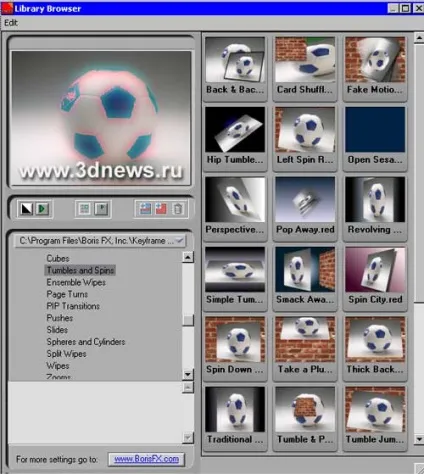Viewport: 424px width, 474px height.
Task: Click the category list scroll-down arrow
Action: pos(188,374)
